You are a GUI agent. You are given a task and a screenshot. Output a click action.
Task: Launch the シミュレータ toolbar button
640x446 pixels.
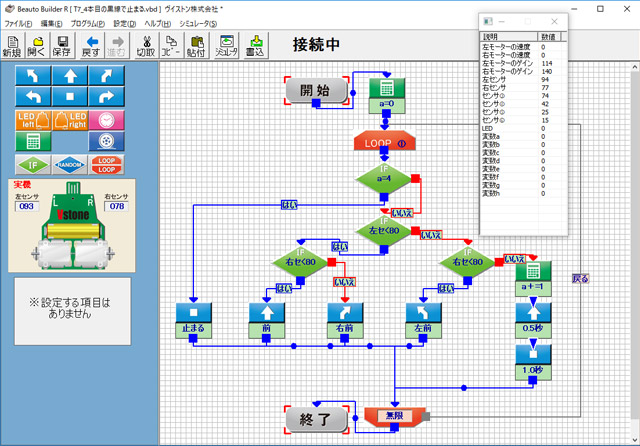pyautogui.click(x=226, y=46)
